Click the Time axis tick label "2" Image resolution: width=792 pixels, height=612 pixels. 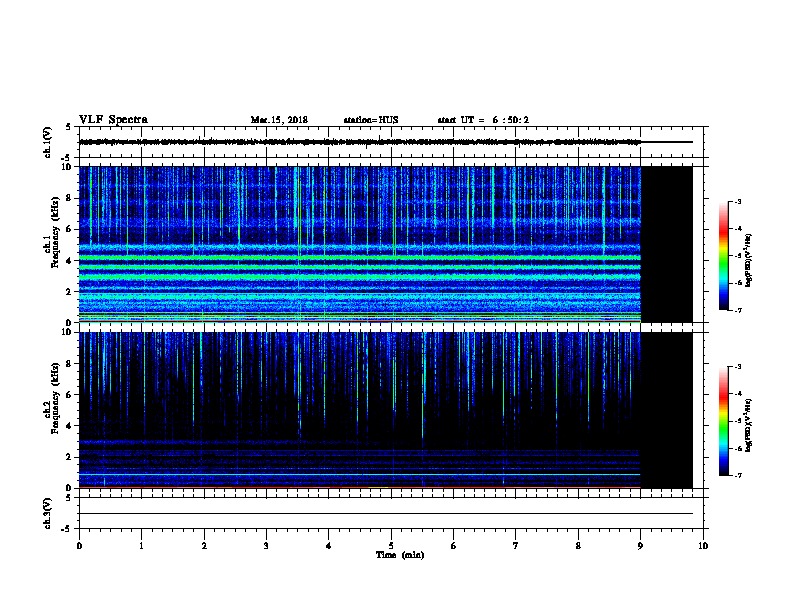[x=204, y=546]
